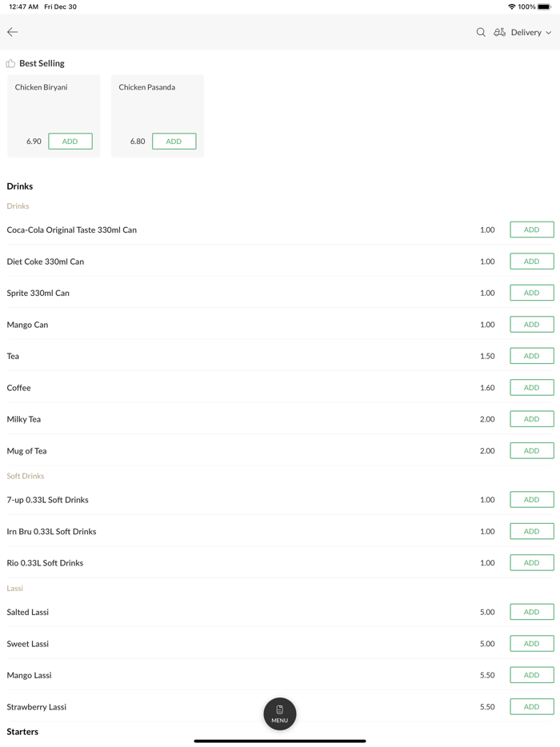Add Chicken Biryani to order
Screen dimensions: 560x747
pyautogui.click(x=70, y=142)
